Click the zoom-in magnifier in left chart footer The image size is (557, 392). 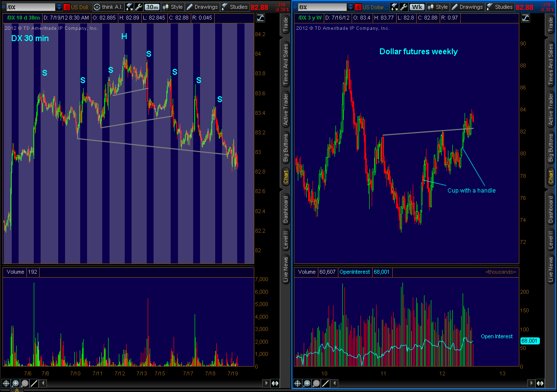[15, 384]
